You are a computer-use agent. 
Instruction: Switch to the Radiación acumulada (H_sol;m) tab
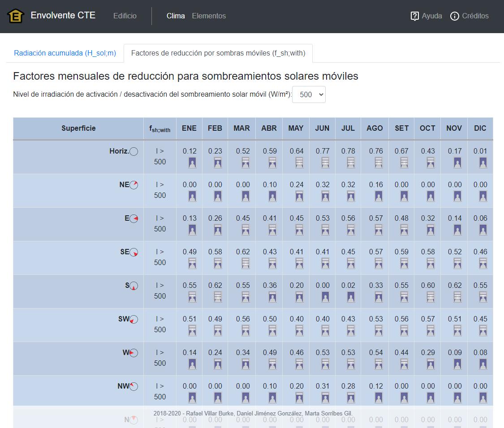[65, 53]
